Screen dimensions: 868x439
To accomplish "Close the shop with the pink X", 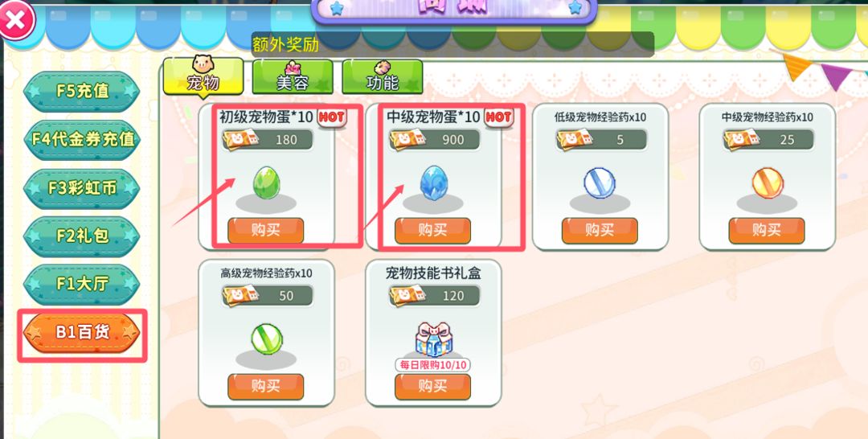I will 16,20.
